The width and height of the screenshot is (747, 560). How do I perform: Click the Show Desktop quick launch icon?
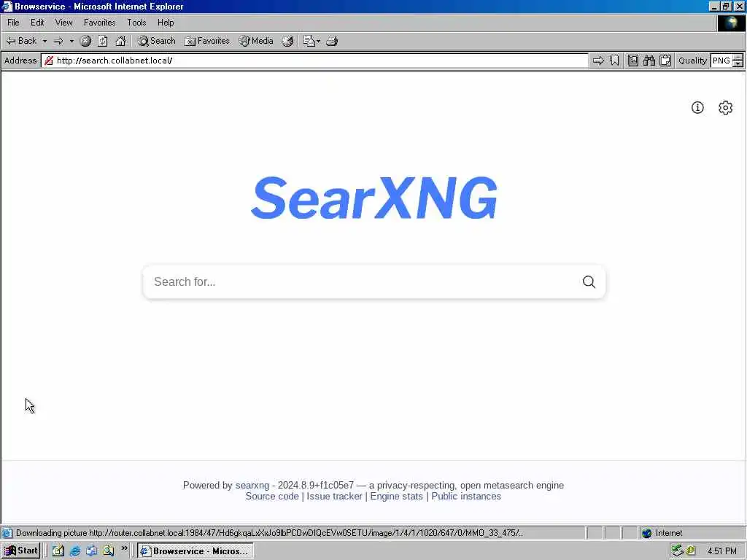coord(58,551)
